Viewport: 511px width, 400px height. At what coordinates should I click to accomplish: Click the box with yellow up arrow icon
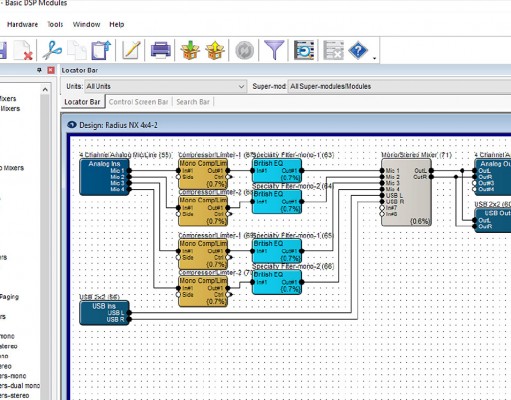coord(215,50)
